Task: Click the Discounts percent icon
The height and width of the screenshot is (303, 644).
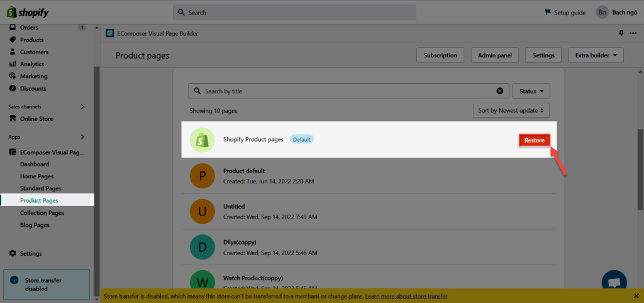Action: coord(13,88)
